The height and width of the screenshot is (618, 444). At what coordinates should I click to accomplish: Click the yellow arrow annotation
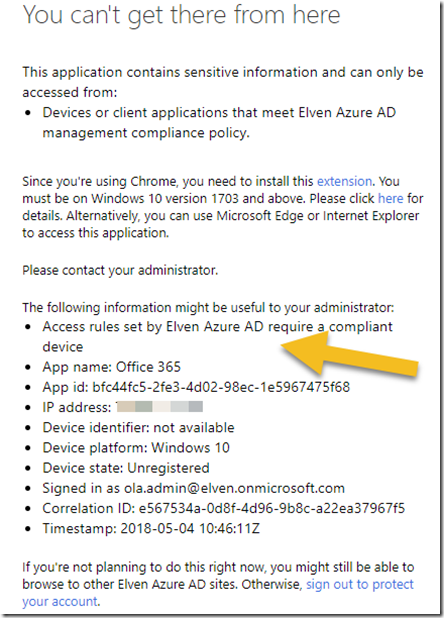click(349, 355)
